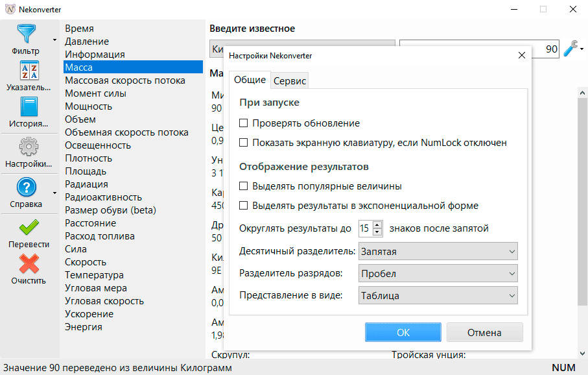
Task: Click the wrench icon beside the value field
Action: [x=570, y=49]
